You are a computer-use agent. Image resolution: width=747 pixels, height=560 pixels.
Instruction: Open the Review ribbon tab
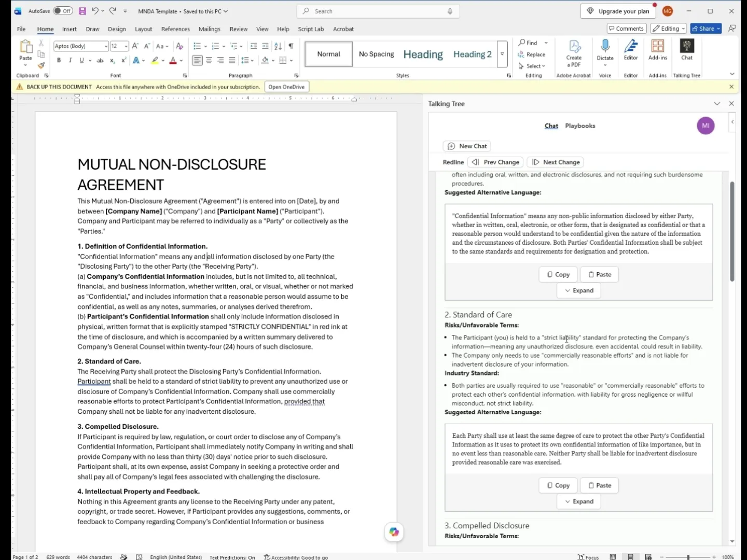(x=239, y=29)
